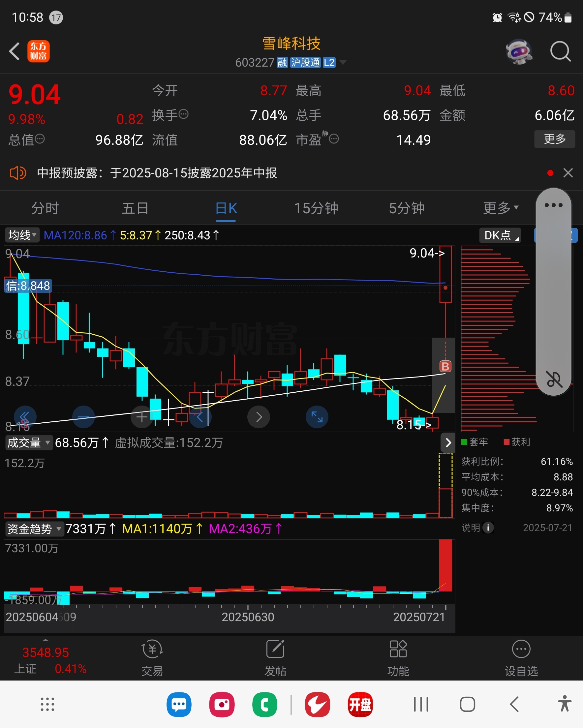Switch to 5分钟 chart tab
The image size is (583, 728).
pos(406,208)
